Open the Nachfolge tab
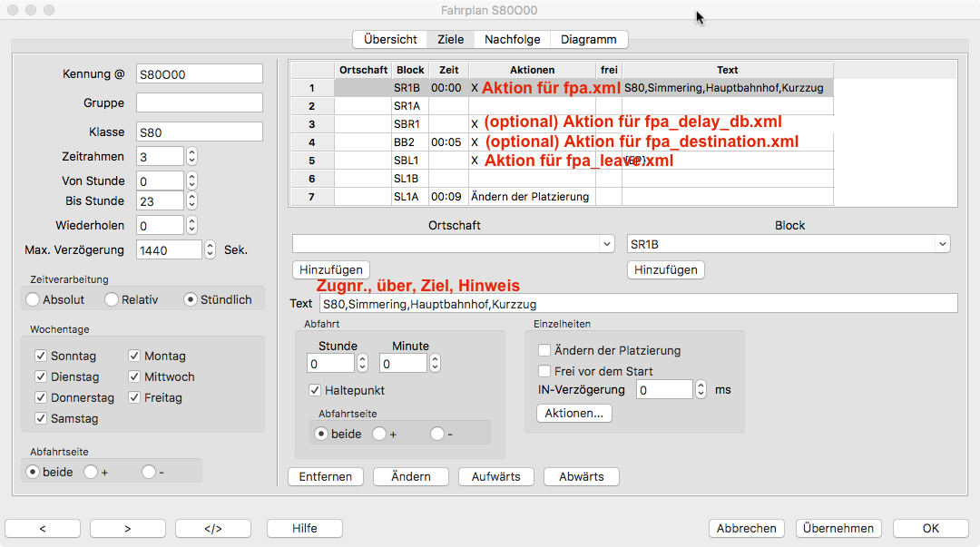Screen dimensions: 980x547 pyautogui.click(x=512, y=39)
